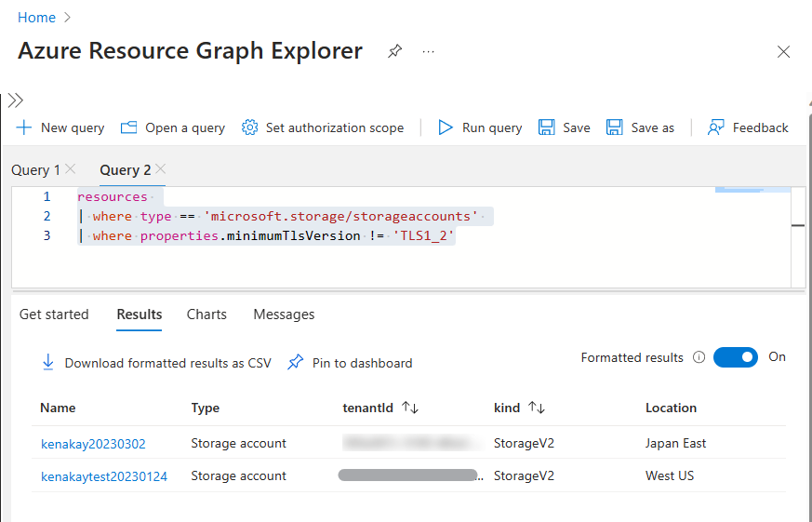Image resolution: width=812 pixels, height=522 pixels.
Task: Click the Pin to dashboard pushpin icon
Action: coord(295,363)
